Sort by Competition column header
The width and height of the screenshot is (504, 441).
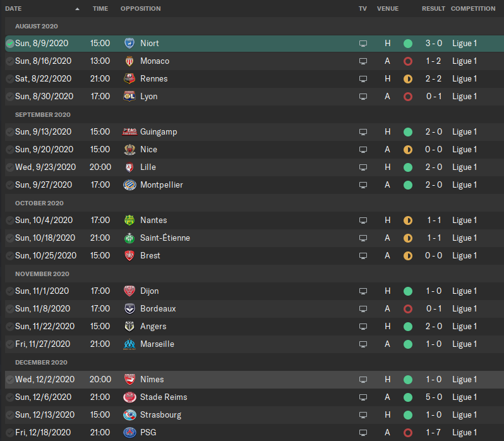click(473, 9)
